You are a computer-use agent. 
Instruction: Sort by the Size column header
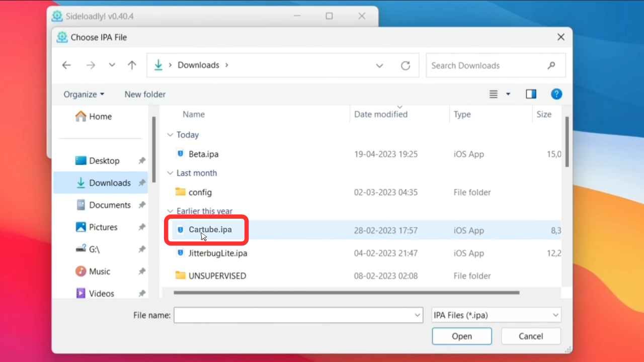[544, 114]
